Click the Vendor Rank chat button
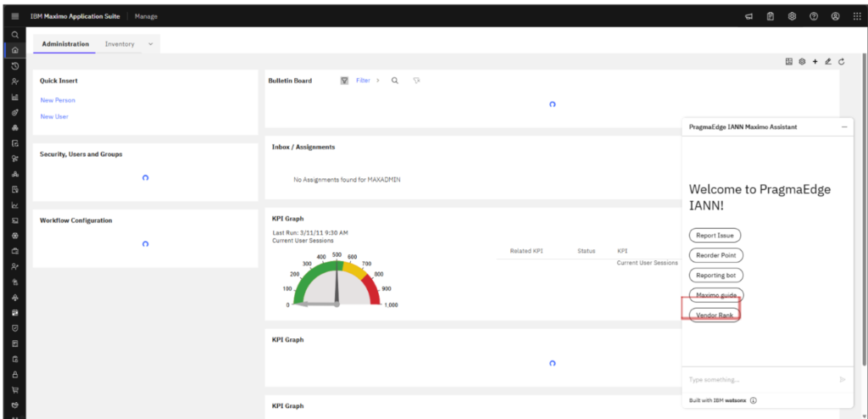 pyautogui.click(x=715, y=315)
